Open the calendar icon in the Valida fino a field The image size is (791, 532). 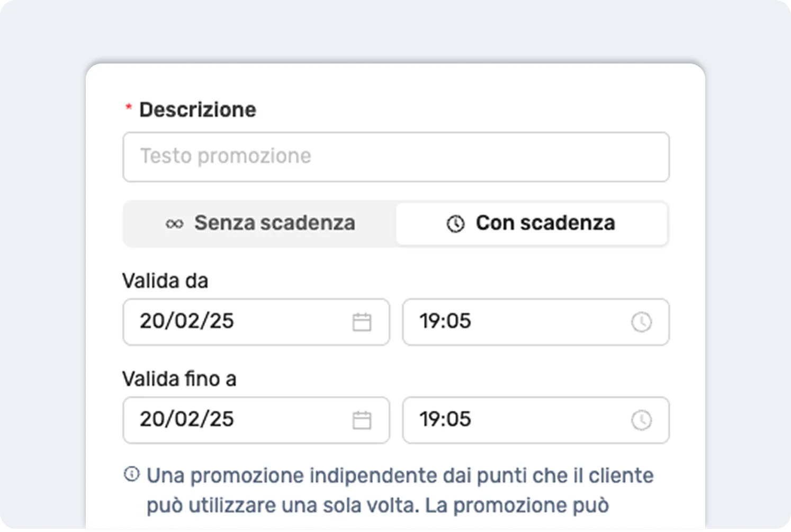pyautogui.click(x=363, y=420)
